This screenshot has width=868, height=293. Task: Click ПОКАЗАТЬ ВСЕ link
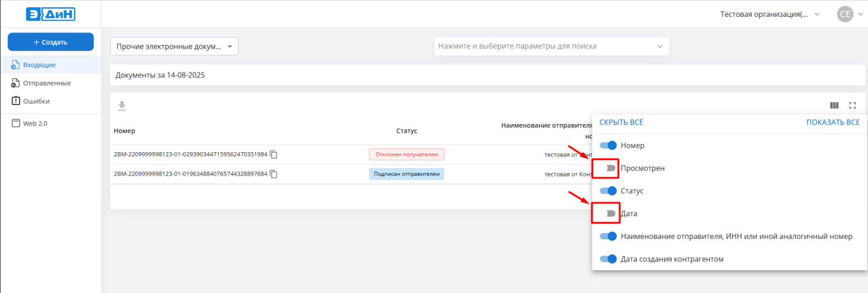(x=833, y=122)
